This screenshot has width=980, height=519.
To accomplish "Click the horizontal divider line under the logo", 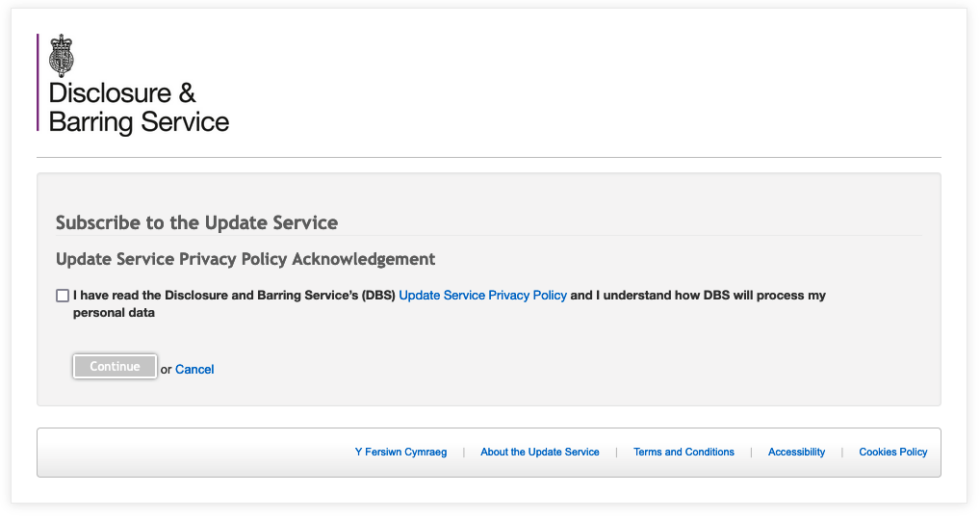I will pyautogui.click(x=488, y=157).
